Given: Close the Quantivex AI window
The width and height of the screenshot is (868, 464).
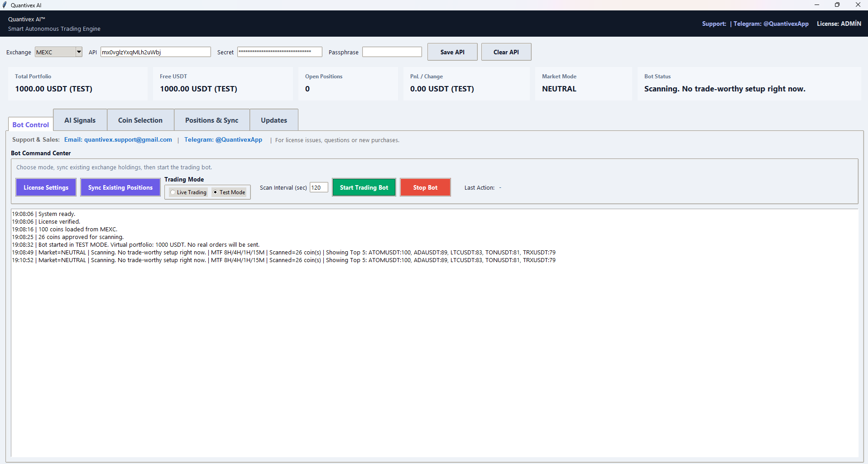Looking at the screenshot, I should pyautogui.click(x=858, y=5).
